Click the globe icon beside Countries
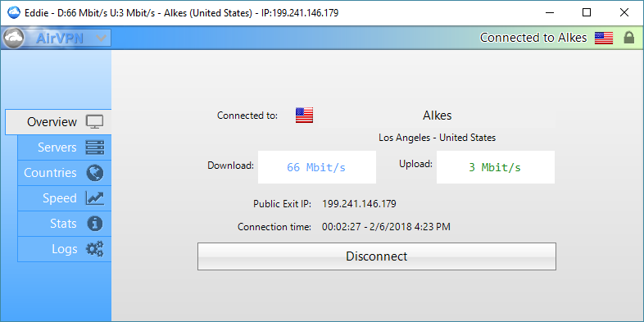This screenshot has width=644, height=322. [x=95, y=173]
